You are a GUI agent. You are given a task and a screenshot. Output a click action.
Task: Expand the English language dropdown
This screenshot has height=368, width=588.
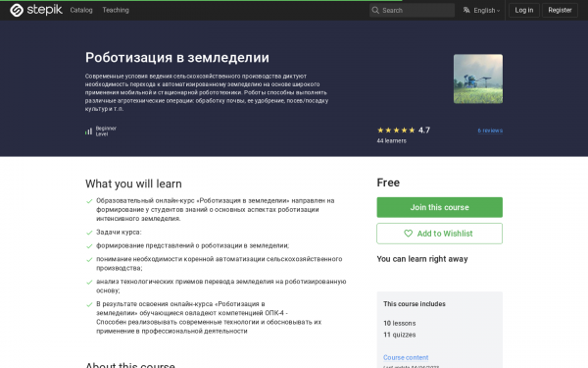[486, 11]
